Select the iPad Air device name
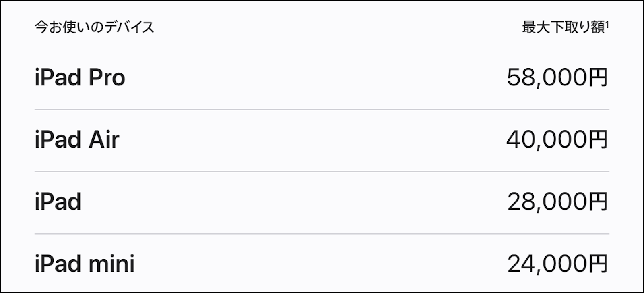The height and width of the screenshot is (293, 644). click(77, 139)
